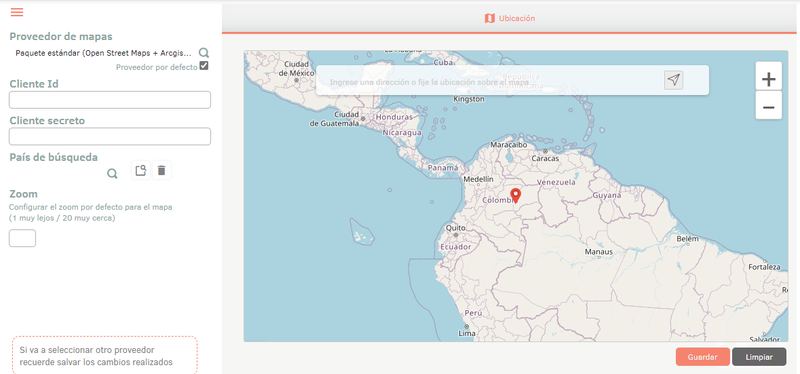Viewport: 800px width, 374px height.
Task: Click the locate arrow in address bar
Action: click(x=673, y=80)
